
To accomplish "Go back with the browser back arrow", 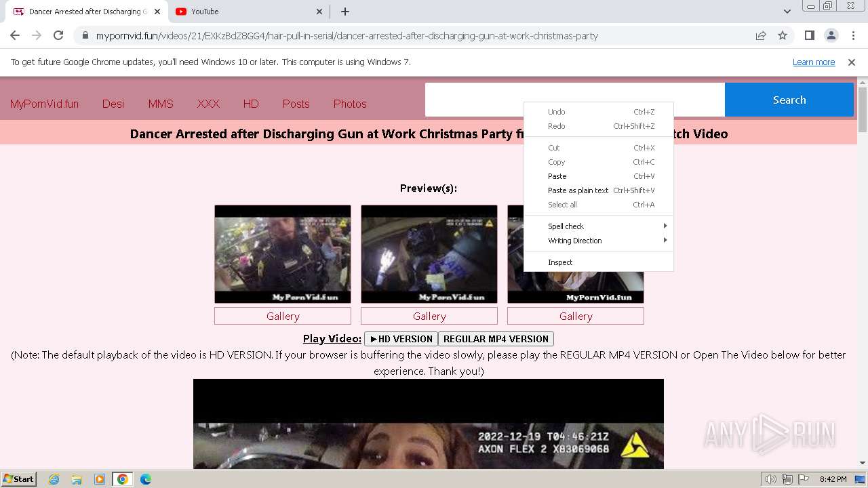I will pos(15,35).
